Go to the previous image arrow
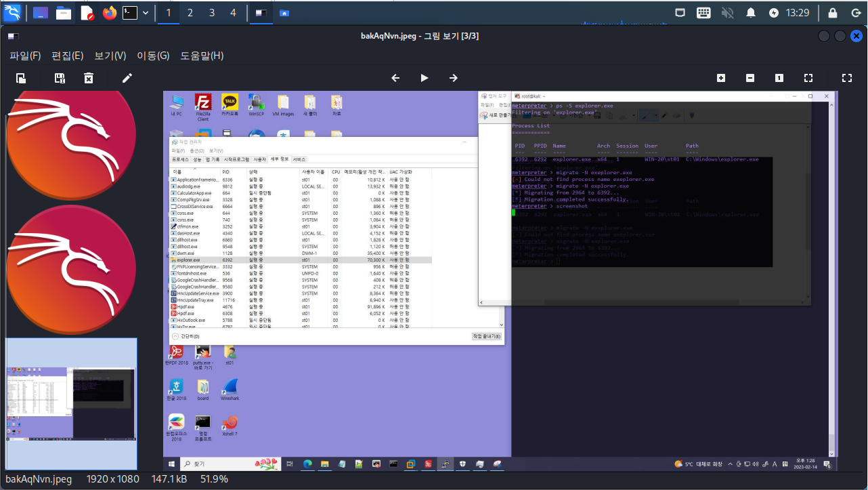The image size is (868, 490). pyautogui.click(x=395, y=78)
